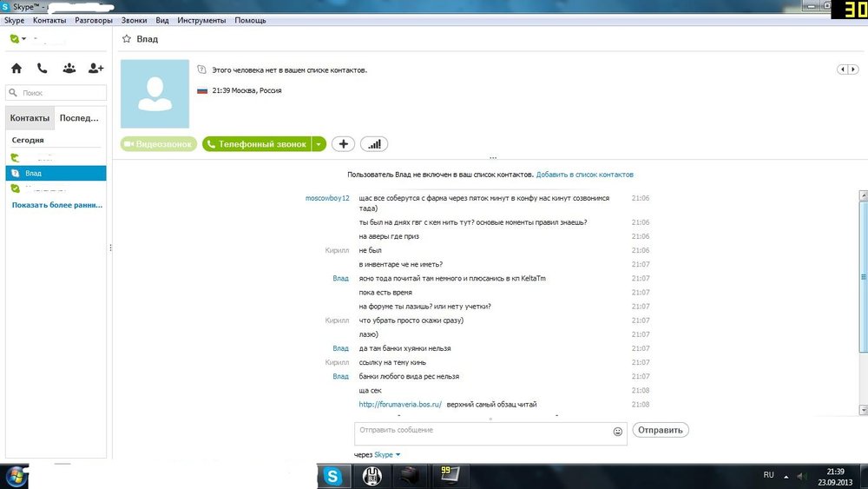Click the previous arrow in the profile pager
Image resolution: width=868 pixels, height=489 pixels.
[843, 69]
